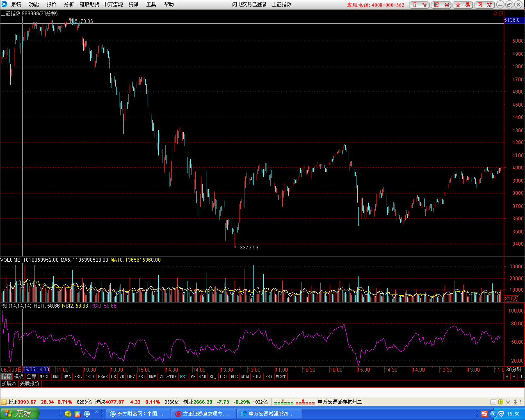The height and width of the screenshot is (420, 525).
Task: Click the app logo icon in the menu bar
Action: click(4, 5)
